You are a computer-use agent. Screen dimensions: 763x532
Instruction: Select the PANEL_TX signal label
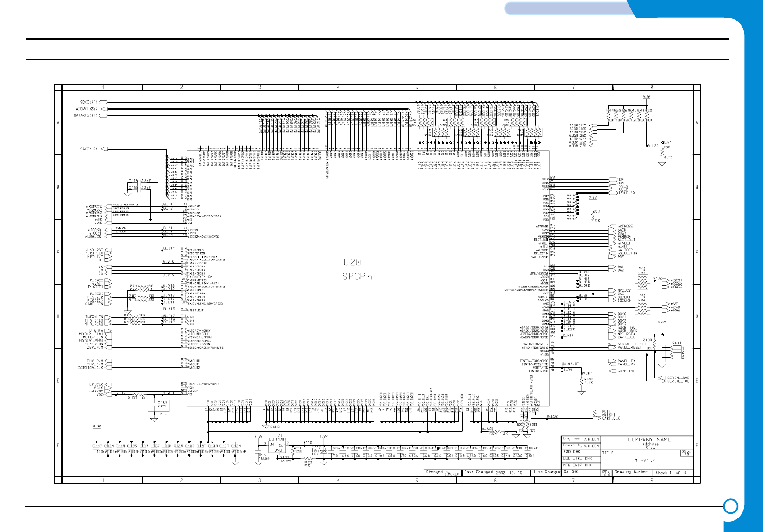coord(626,361)
